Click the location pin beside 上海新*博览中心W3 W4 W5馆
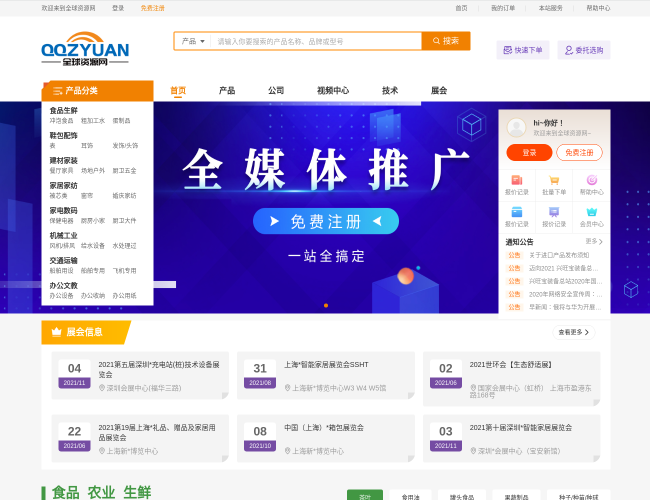The image size is (650, 500). (287, 388)
